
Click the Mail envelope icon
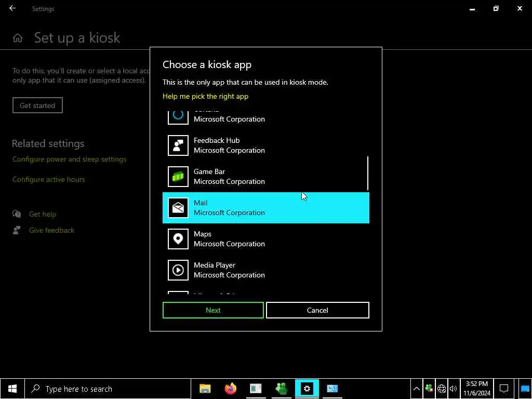tap(178, 208)
